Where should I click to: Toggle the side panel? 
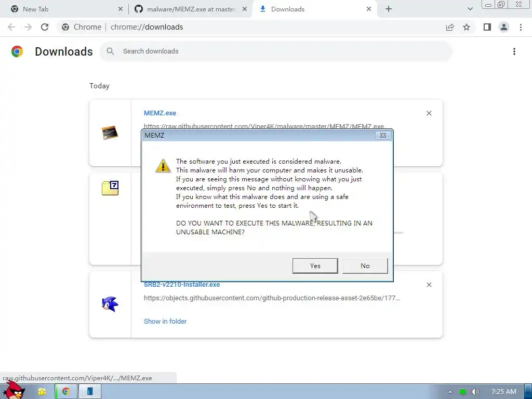(487, 27)
